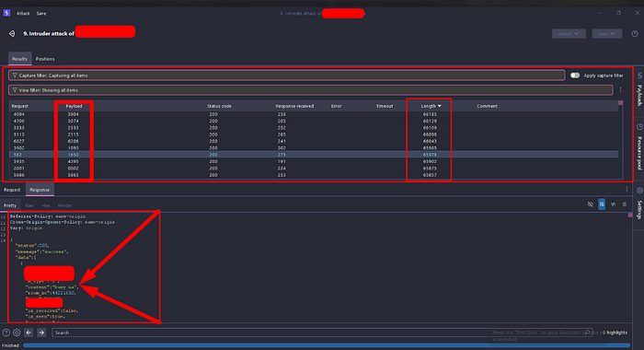Sort by Status code column header
The height and width of the screenshot is (350, 644).
[x=219, y=106]
